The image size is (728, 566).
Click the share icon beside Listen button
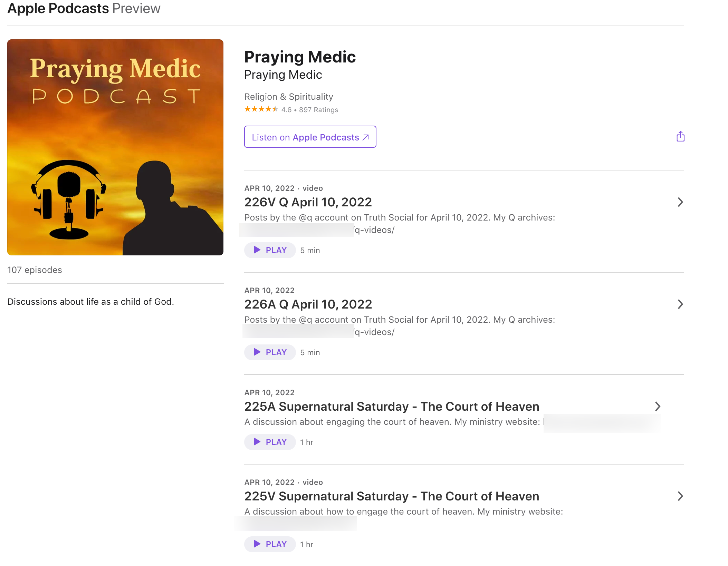pyautogui.click(x=680, y=136)
